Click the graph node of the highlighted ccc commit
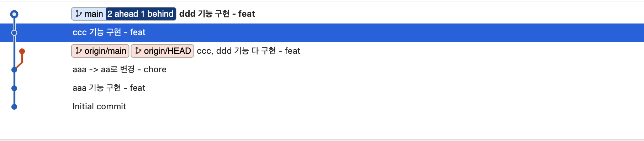Image resolution: width=644 pixels, height=141 pixels. pyautogui.click(x=14, y=33)
